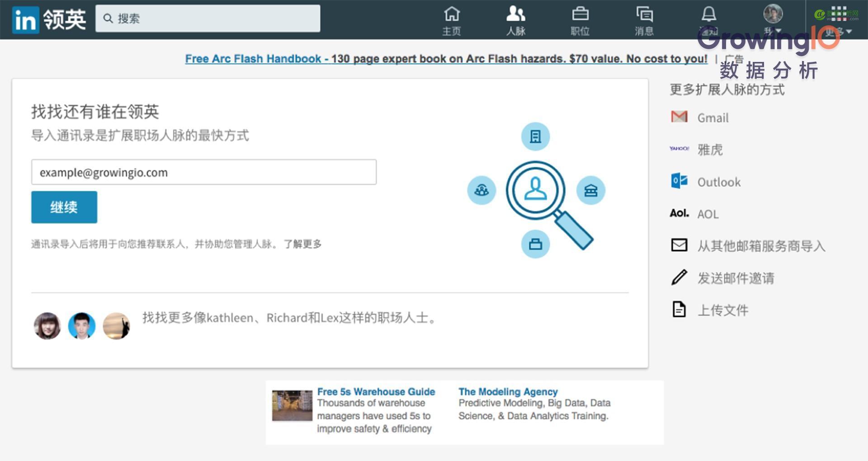Click the Free Arc Flash Handbook ad link
The image size is (868, 461).
(253, 58)
